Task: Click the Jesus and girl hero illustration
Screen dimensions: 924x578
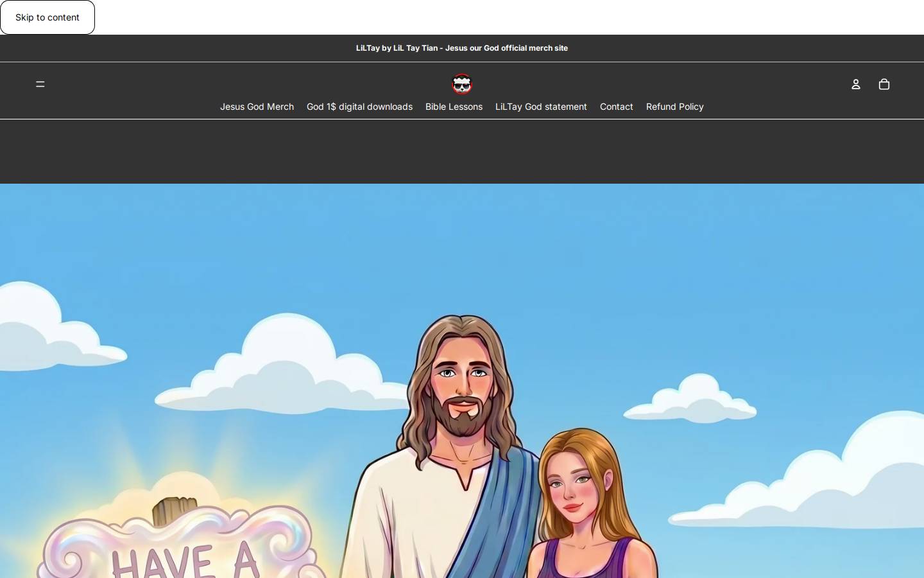Action: click(462, 381)
